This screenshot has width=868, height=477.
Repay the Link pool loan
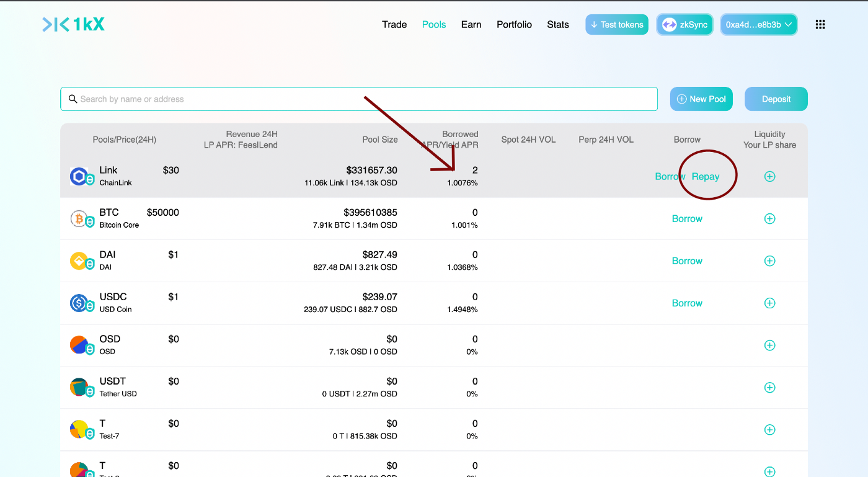click(x=706, y=177)
